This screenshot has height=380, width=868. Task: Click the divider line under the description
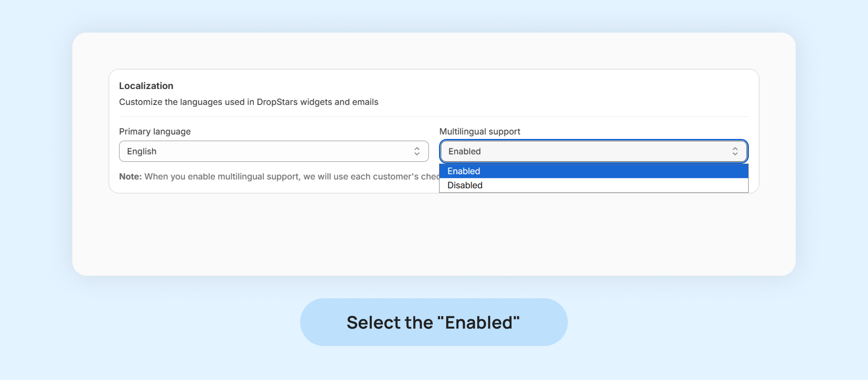[433, 117]
